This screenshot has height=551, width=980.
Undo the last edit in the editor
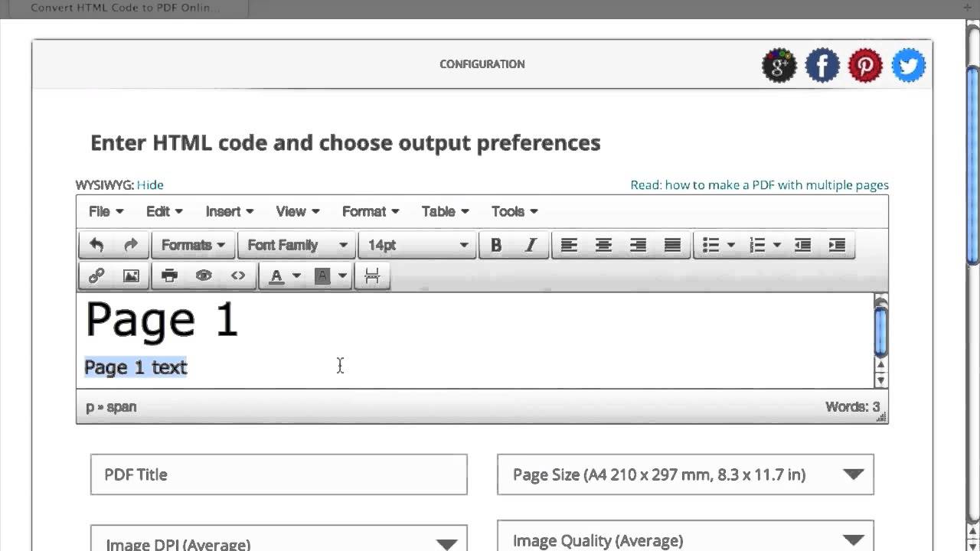[96, 245]
